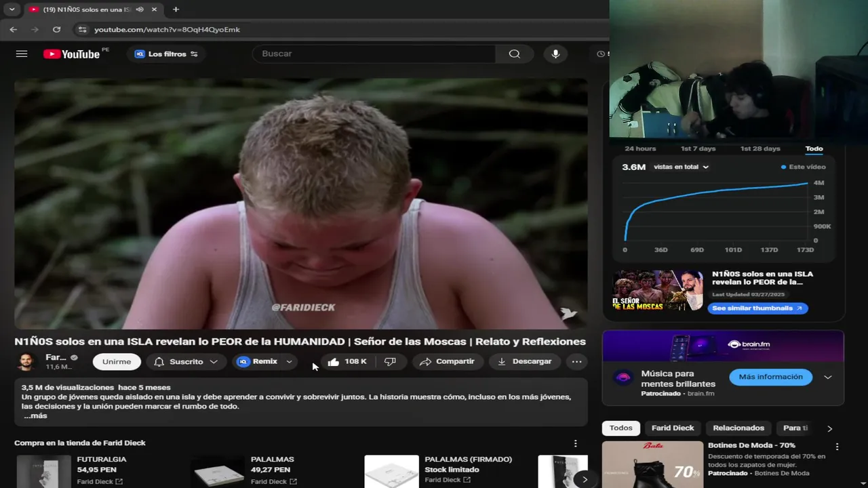Go to YouTube home via logo
Screen dimensions: 868x488
72,54
